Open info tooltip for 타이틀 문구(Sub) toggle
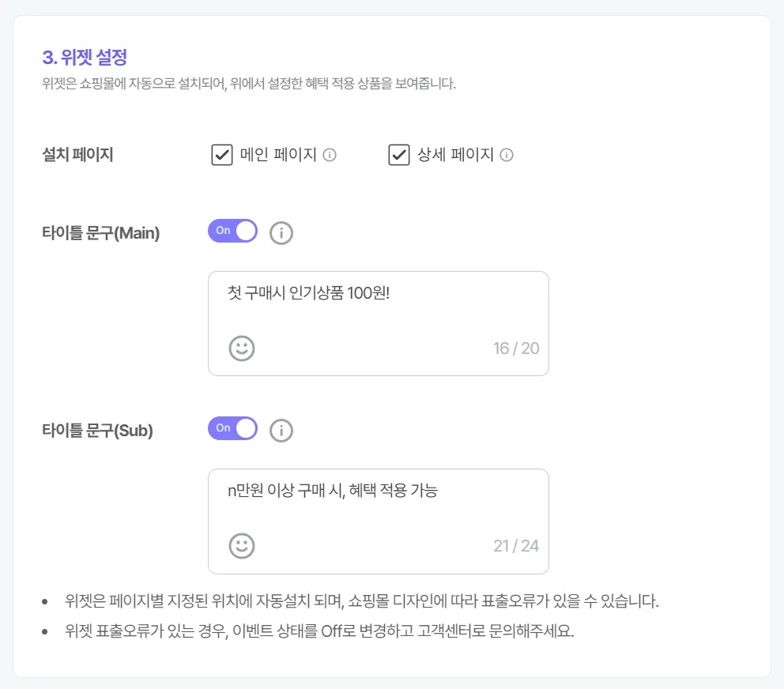Screen dimensions: 784x689 [x=281, y=431]
